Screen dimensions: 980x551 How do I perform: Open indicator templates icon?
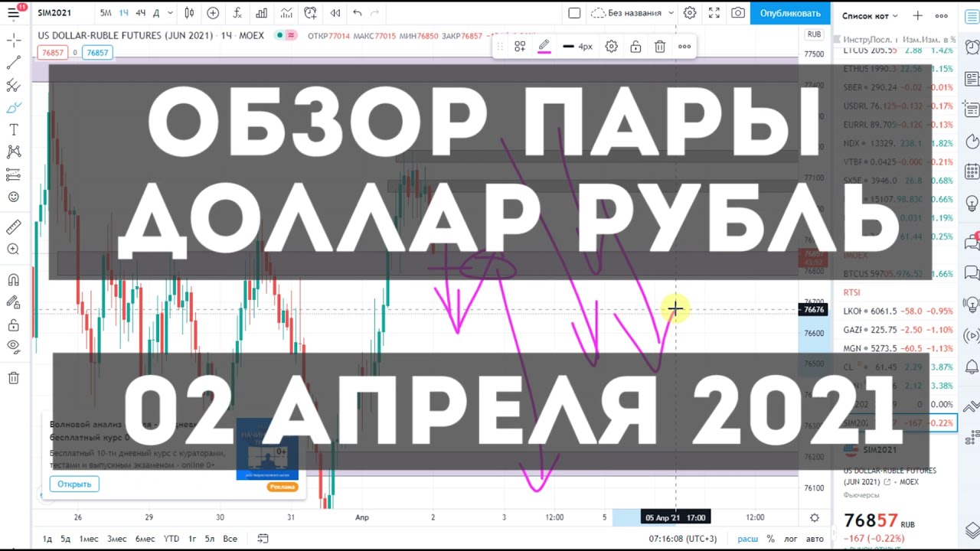286,13
